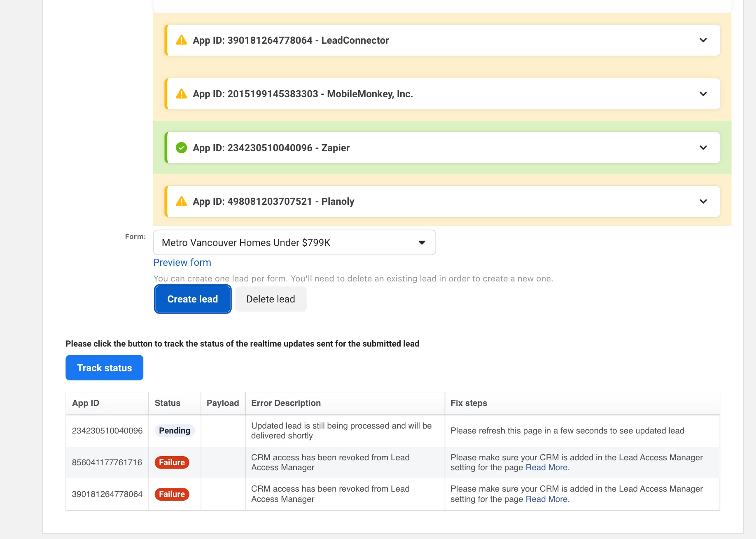756x539 pixels.
Task: Expand the Zapier app row chevron
Action: click(x=703, y=148)
